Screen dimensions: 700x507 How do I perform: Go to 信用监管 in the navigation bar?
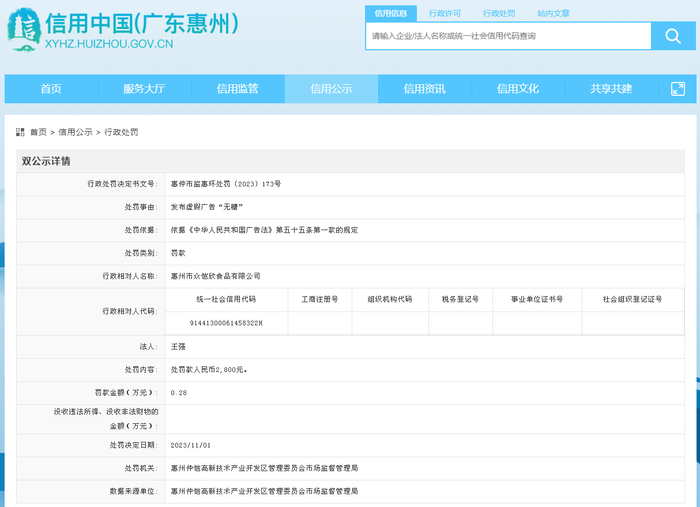pos(238,89)
